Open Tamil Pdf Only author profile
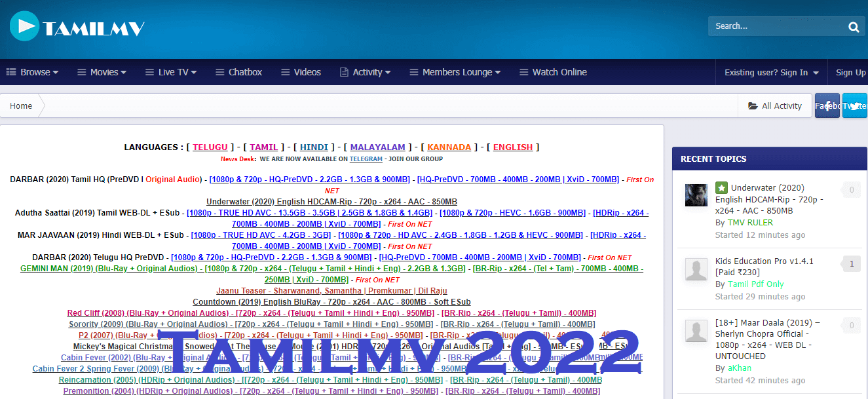The image size is (868, 399). click(x=756, y=284)
